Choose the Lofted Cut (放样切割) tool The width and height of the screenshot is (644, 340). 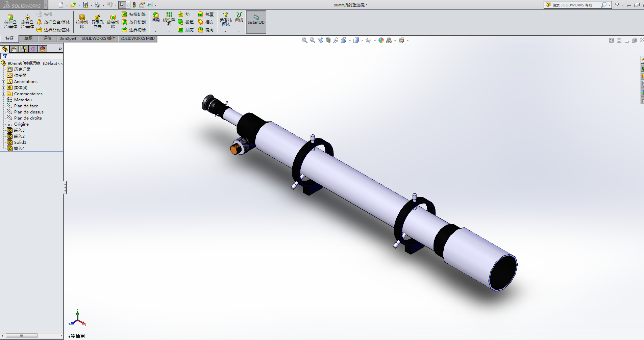[x=134, y=22]
